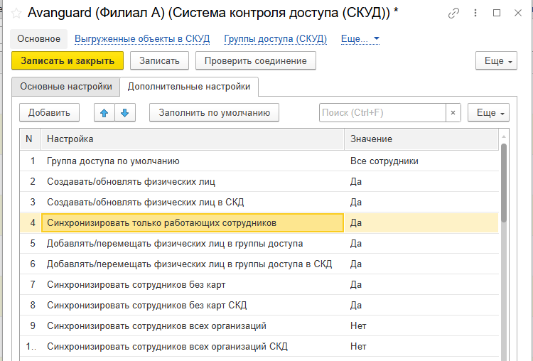This screenshot has width=533, height=361.
Task: Open Выгруженные объекты в СКУД link
Action: (142, 39)
